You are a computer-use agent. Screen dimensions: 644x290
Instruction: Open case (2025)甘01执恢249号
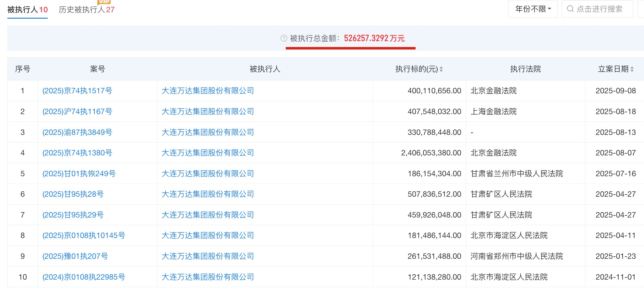pyautogui.click(x=79, y=174)
